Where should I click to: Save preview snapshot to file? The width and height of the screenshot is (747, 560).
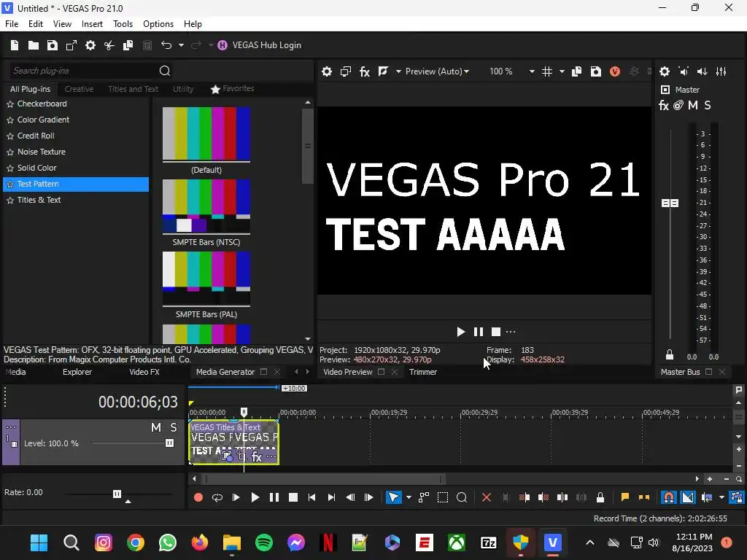(x=595, y=71)
